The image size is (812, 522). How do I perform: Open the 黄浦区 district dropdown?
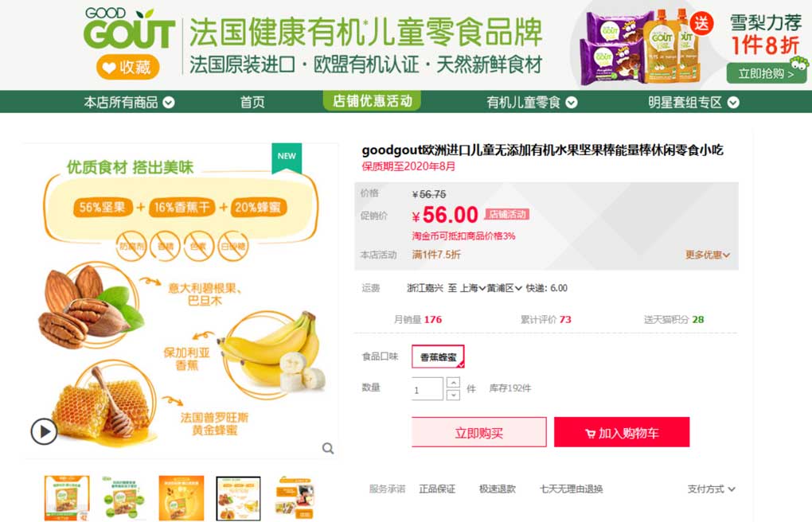[505, 288]
